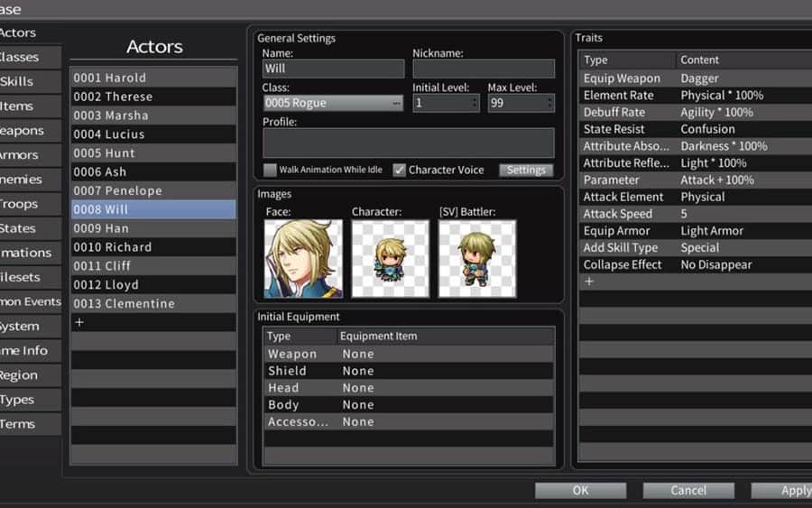Confirm changes with the OK button
Image resolution: width=812 pixels, height=508 pixels.
click(x=580, y=490)
